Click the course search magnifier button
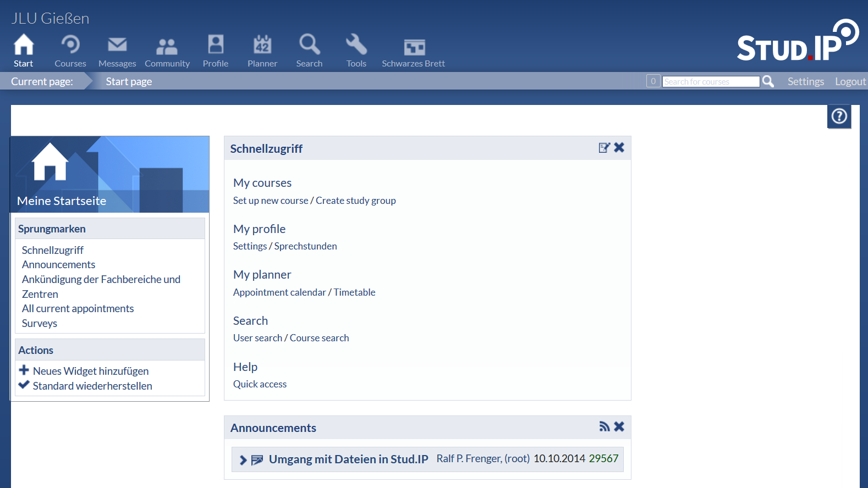 [768, 81]
